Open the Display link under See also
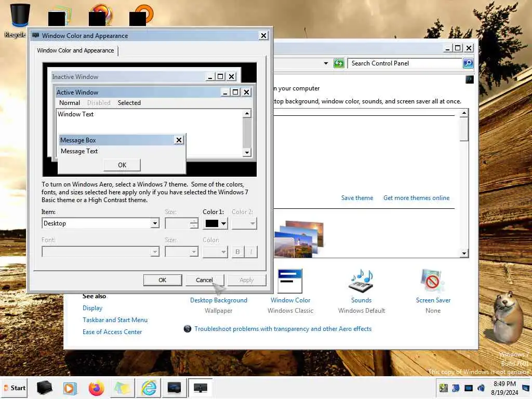This screenshot has width=532, height=399. (92, 308)
